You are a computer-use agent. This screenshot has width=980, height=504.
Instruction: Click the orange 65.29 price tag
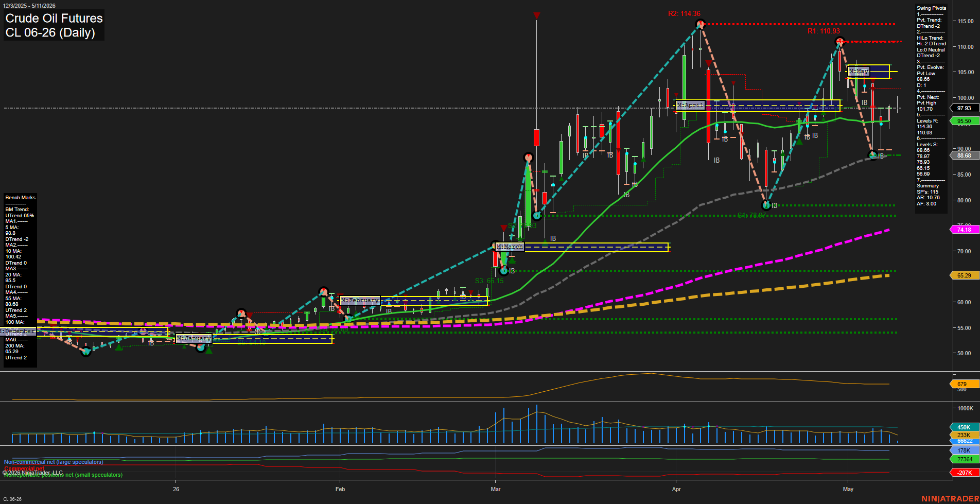tap(964, 275)
